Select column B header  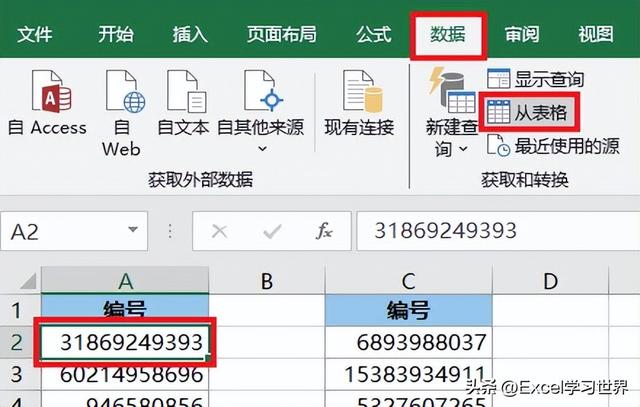pos(267,280)
